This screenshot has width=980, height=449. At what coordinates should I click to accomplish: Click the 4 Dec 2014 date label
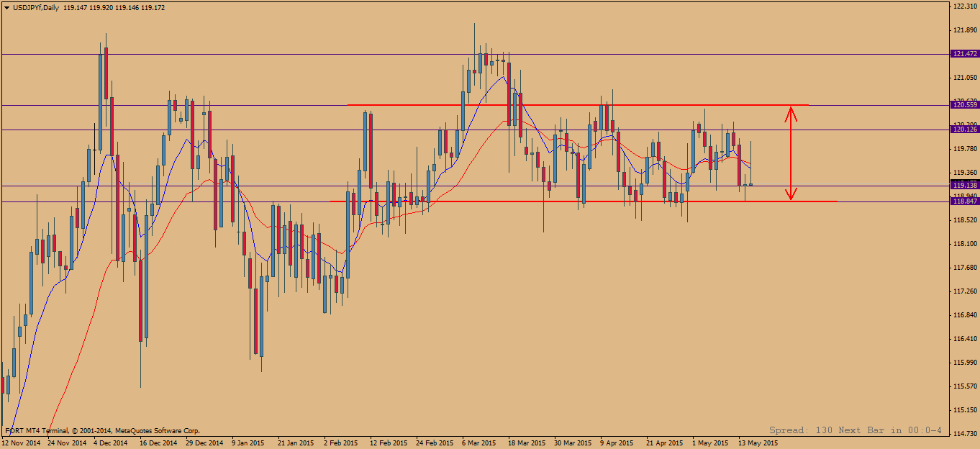pos(110,443)
